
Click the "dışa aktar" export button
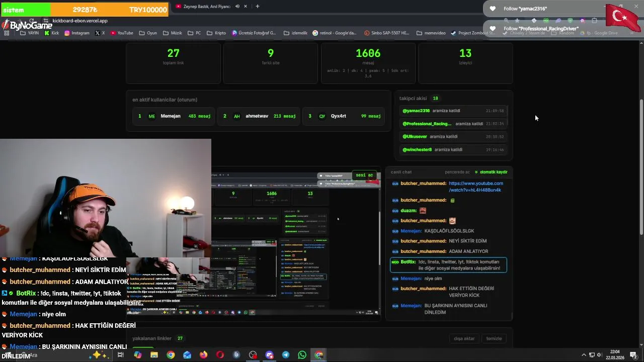[464, 338]
